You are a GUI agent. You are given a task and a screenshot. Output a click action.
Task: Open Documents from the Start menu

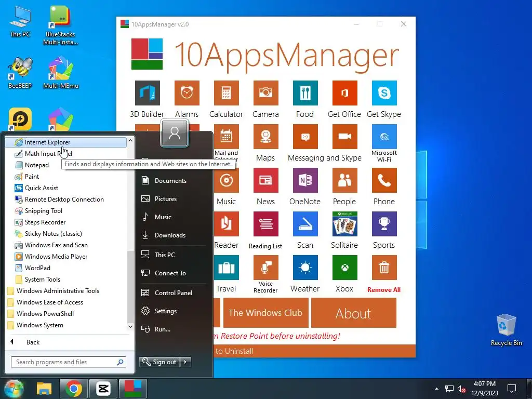tap(174, 180)
